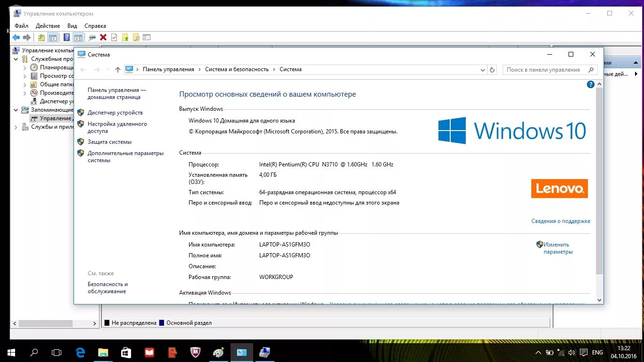Click the red X delete toolbar icon
Screen dimensions: 644x362
(x=103, y=38)
